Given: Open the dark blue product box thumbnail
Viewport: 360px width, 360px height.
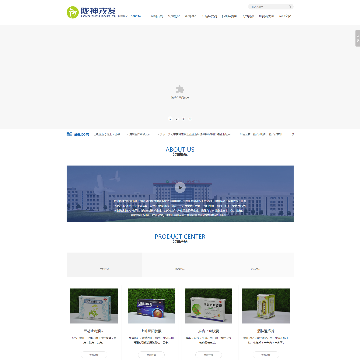Looking at the screenshot, I should tap(151, 306).
